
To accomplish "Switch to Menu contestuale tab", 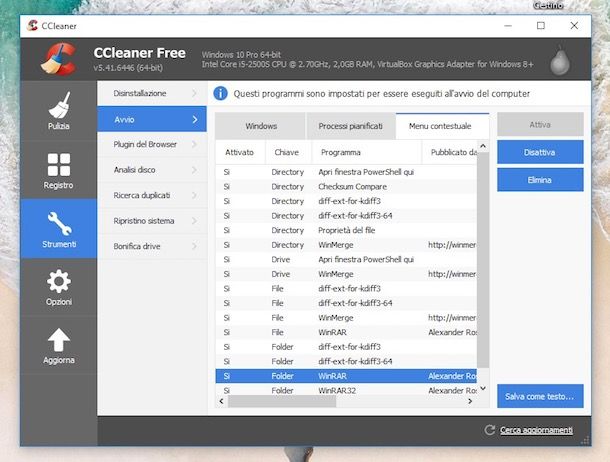I will pos(442,126).
